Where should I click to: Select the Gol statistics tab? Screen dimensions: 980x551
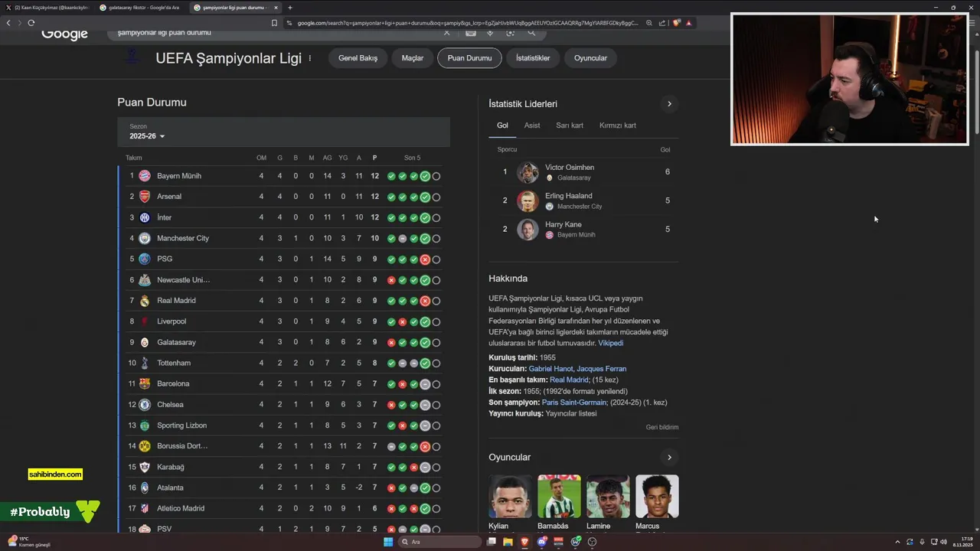pyautogui.click(x=502, y=126)
